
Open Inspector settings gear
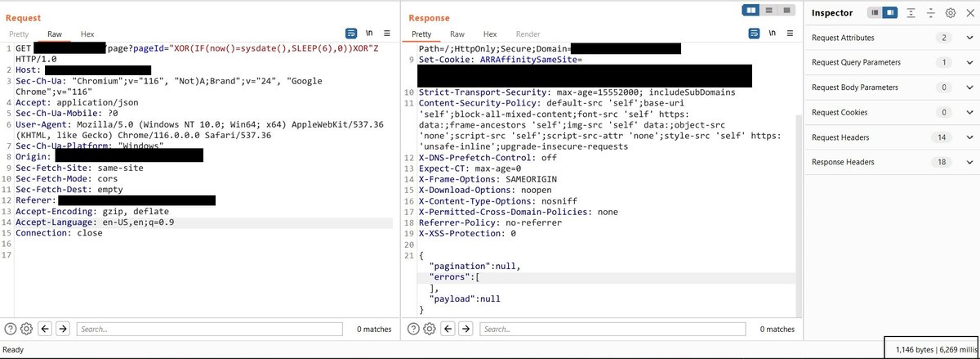click(951, 13)
